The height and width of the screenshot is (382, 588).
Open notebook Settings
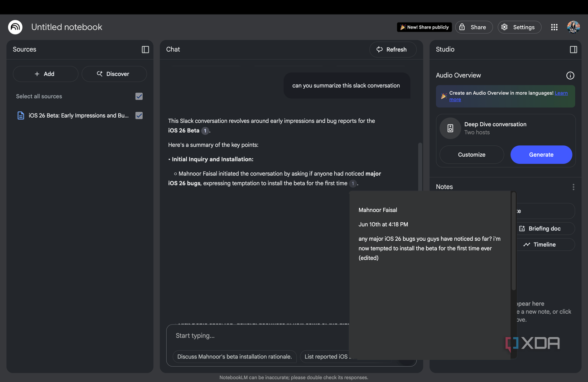click(x=519, y=27)
